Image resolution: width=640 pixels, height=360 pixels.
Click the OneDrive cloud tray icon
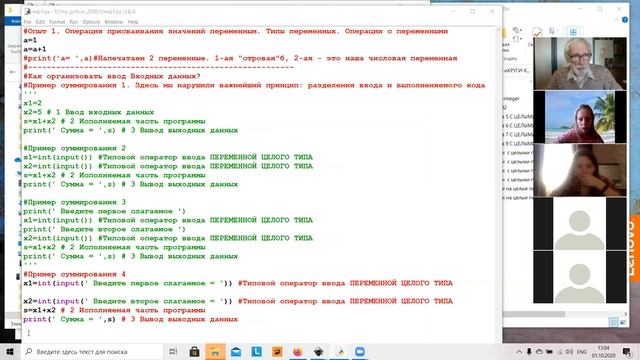(x=539, y=352)
